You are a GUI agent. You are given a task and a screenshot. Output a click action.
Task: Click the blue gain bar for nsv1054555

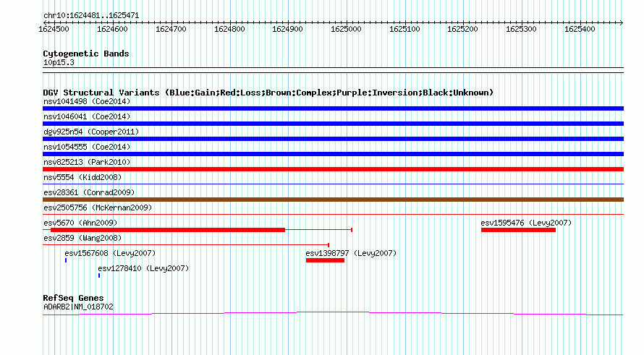coord(333,154)
